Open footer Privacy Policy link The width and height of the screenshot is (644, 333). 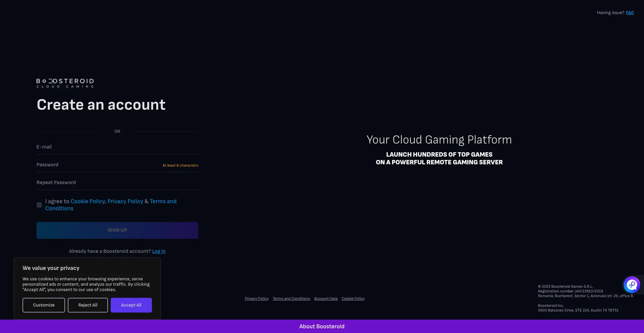click(x=257, y=298)
